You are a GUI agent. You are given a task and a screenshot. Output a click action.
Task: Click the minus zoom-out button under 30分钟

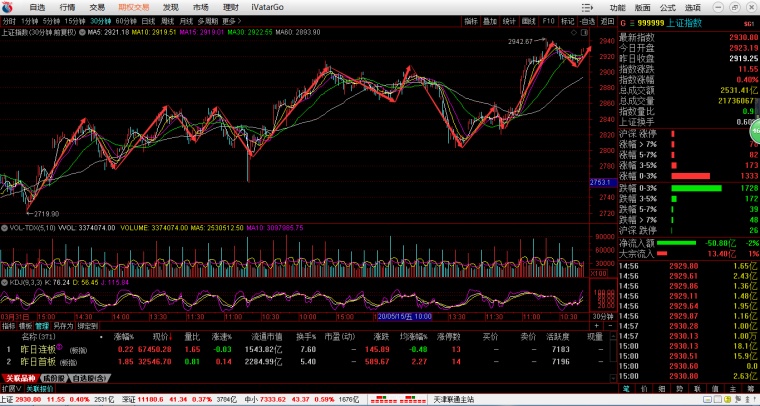(610, 326)
